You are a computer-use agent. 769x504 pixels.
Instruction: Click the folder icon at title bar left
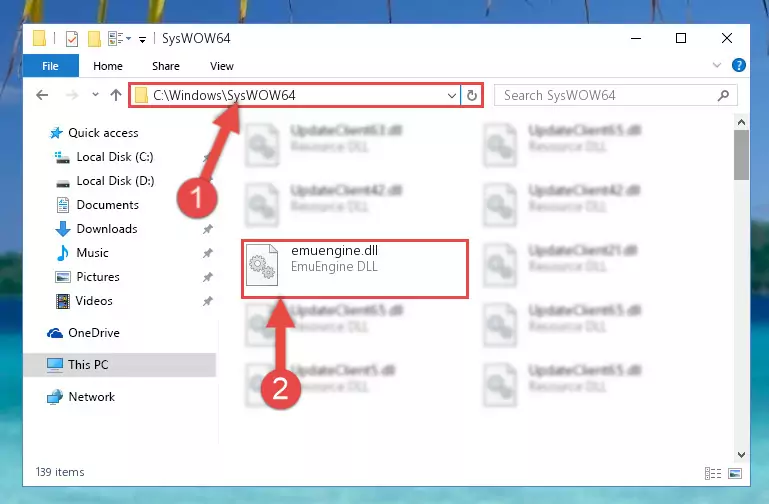[39, 38]
